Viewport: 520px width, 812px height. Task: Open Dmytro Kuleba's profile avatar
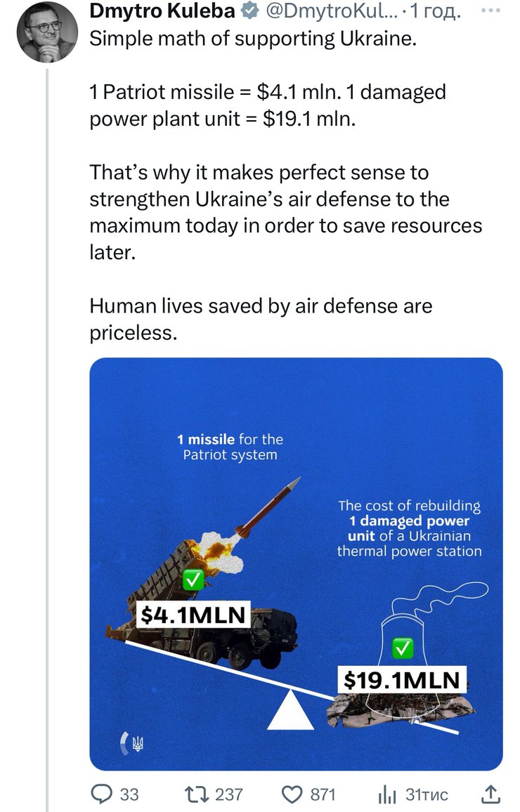47,32
